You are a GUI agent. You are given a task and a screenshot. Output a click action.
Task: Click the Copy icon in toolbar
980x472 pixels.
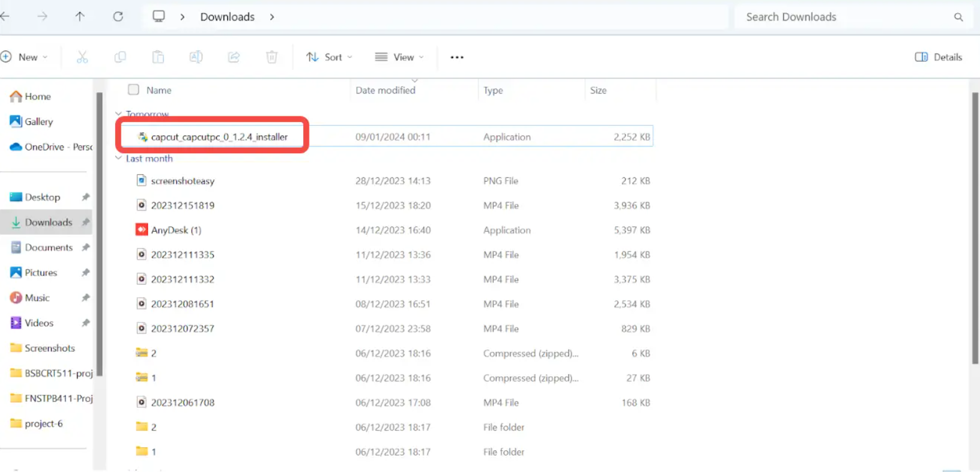[120, 57]
